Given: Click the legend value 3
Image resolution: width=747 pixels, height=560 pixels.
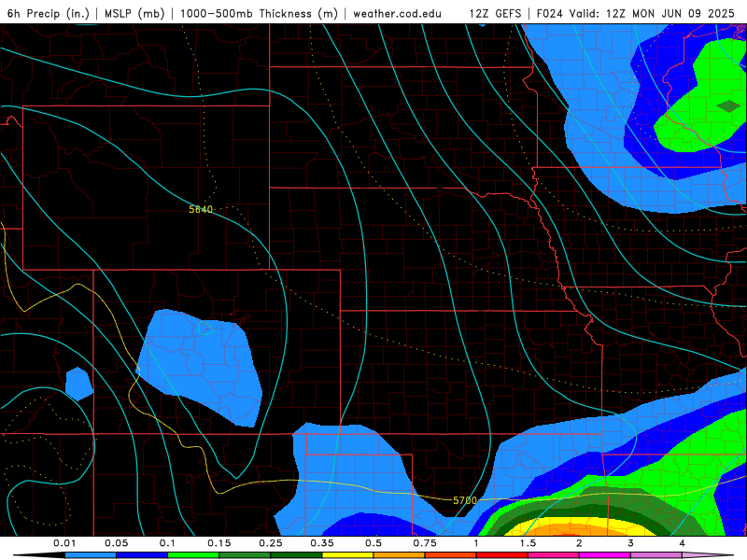Looking at the screenshot, I should 631,543.
